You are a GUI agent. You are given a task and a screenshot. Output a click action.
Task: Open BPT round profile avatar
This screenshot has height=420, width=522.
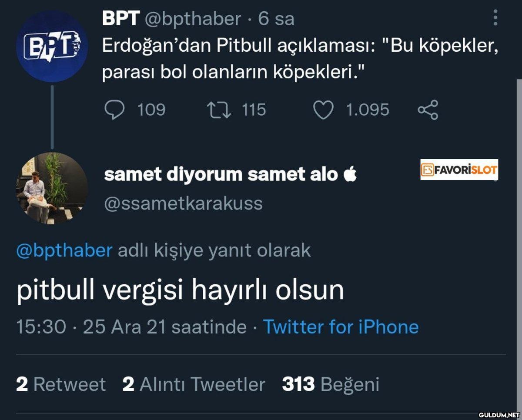[52, 47]
